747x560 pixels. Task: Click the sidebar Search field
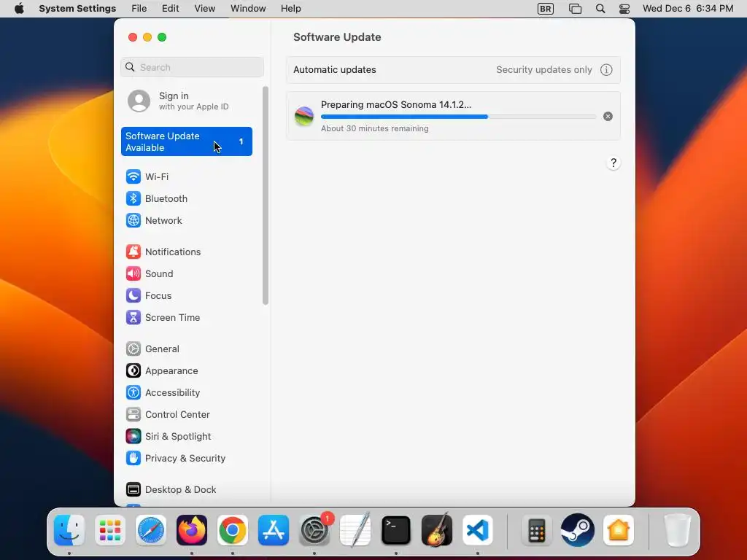[192, 67]
